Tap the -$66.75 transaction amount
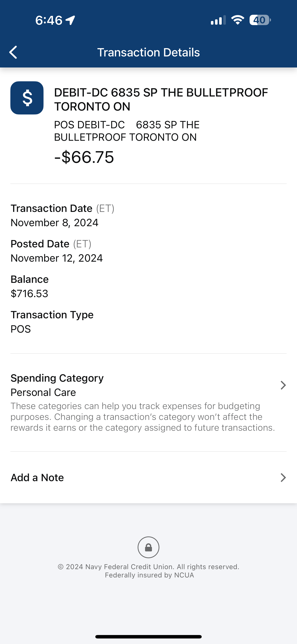The height and width of the screenshot is (644, 297). pos(84,157)
